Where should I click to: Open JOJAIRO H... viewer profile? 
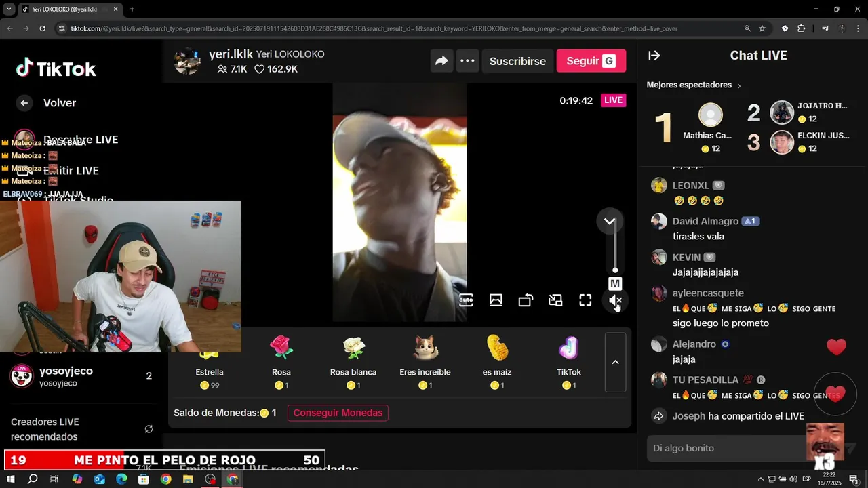[782, 113]
